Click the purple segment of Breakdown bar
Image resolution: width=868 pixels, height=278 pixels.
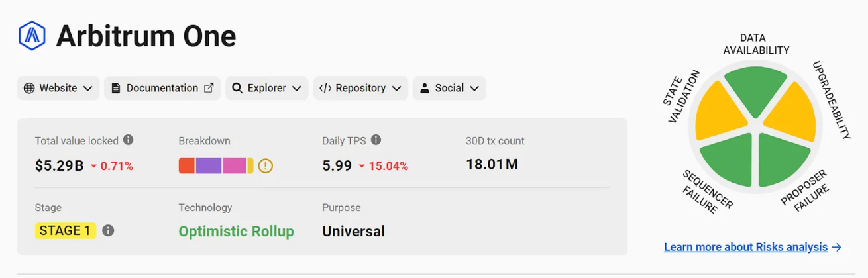(208, 165)
